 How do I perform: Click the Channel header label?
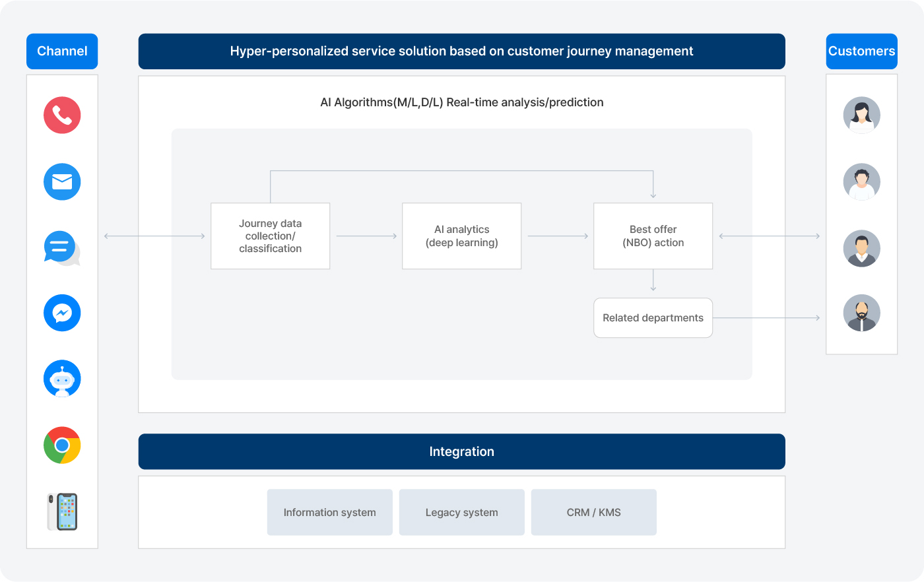tap(62, 51)
